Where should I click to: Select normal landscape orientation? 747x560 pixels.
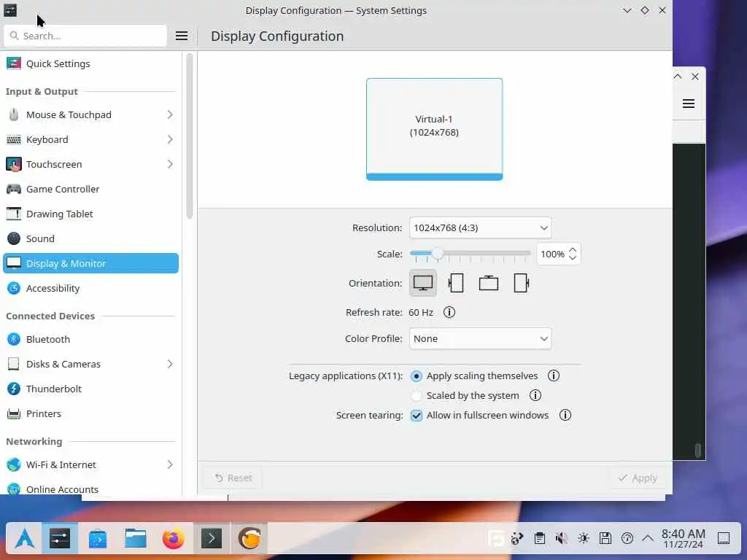(422, 283)
